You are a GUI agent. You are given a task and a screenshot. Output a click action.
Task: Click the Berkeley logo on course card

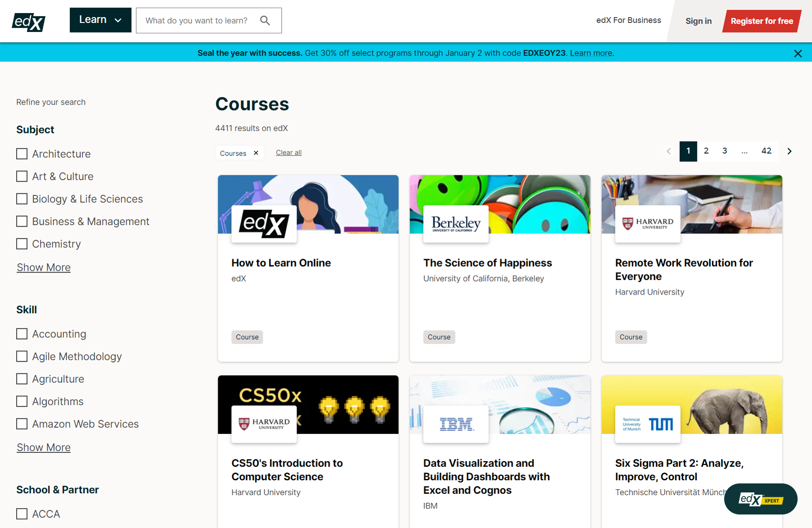click(456, 224)
